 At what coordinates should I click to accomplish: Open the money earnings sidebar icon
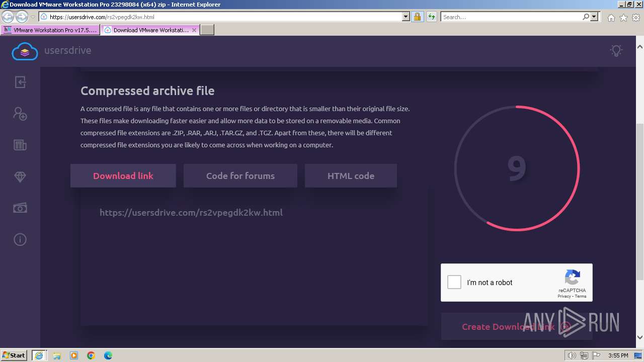20,208
